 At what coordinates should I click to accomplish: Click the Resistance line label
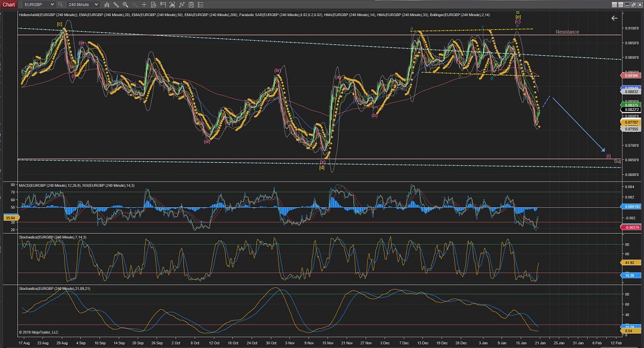click(567, 32)
